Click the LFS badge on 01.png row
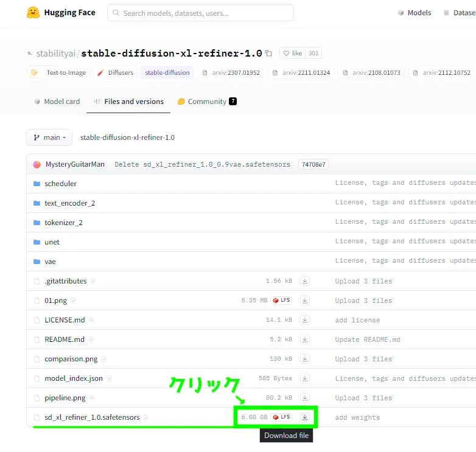This screenshot has height=452, width=476. pyautogui.click(x=281, y=301)
